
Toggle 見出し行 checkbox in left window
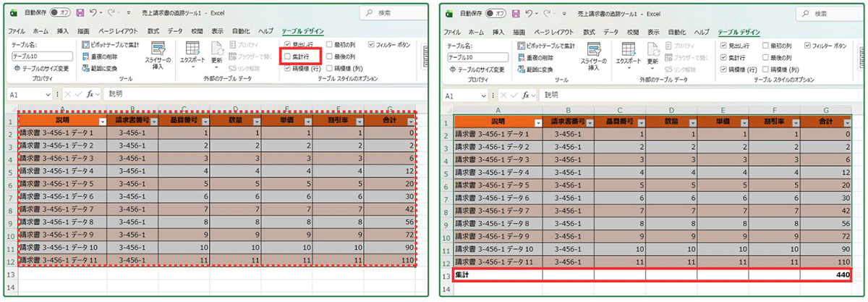(x=289, y=45)
